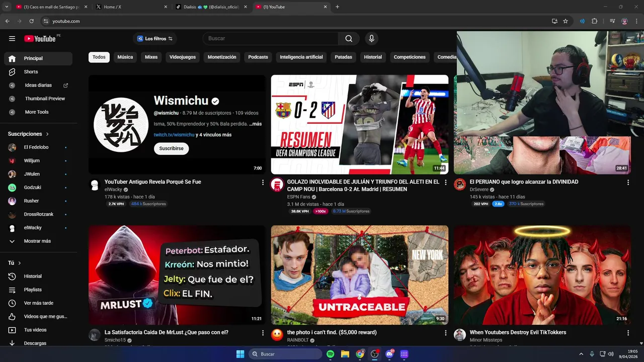Open elWacky subscription in the sidebar

(x=38, y=228)
